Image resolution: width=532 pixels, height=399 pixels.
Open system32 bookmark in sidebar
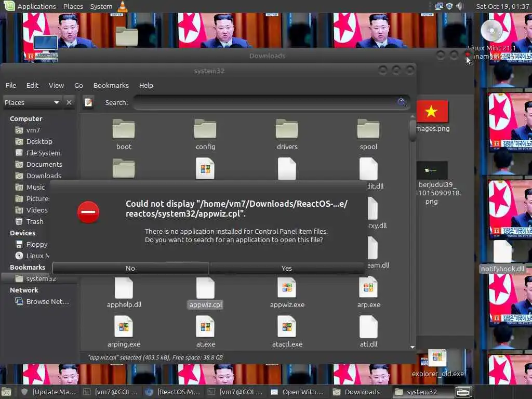36,278
